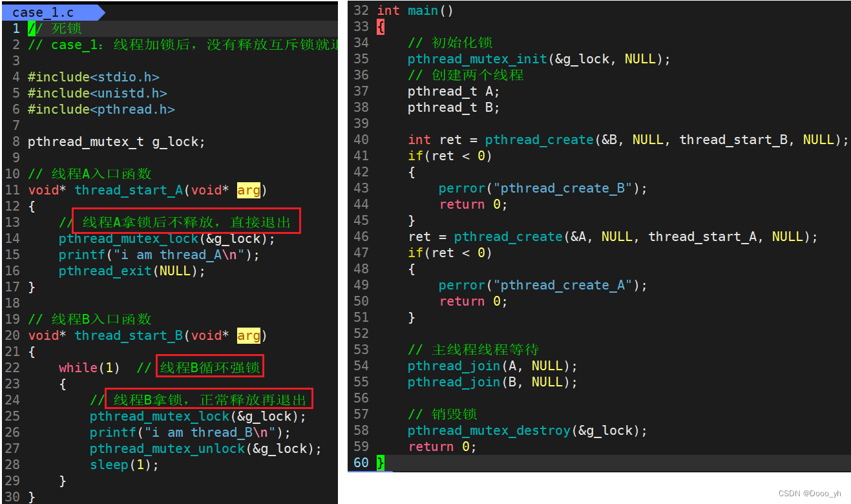Click the highlighted arg on line 11
This screenshot has height=504, width=851.
coord(249,190)
